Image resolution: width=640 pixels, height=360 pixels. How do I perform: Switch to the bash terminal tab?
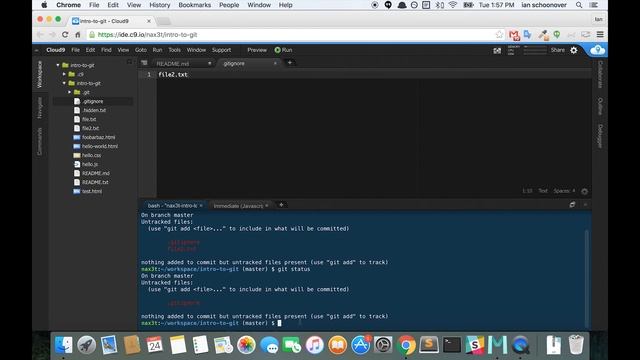tap(174, 206)
